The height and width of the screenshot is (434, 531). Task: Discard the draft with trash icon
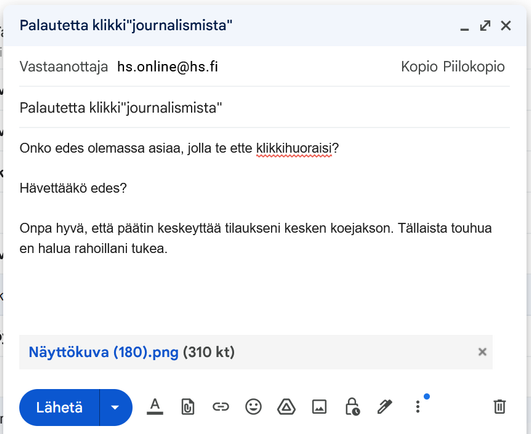500,407
